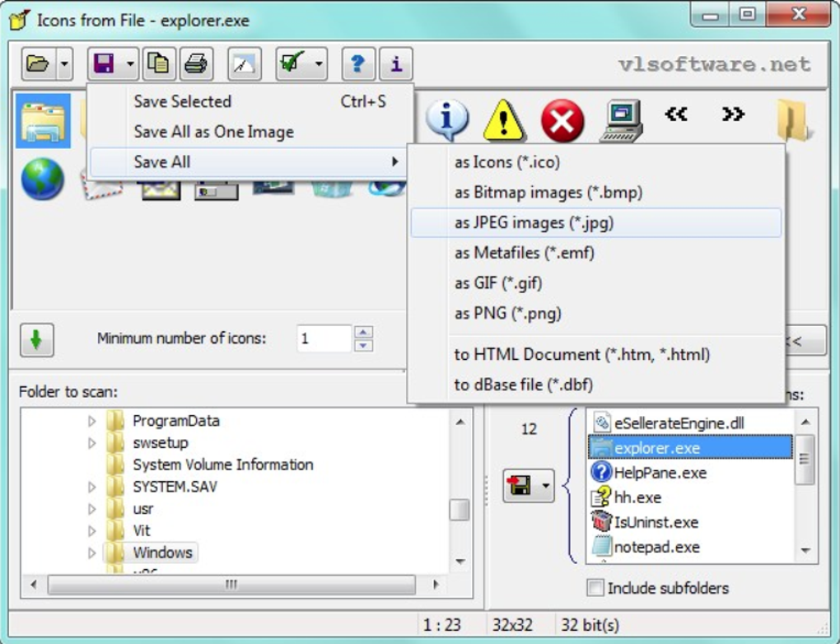Open the dropdown arrow beside Open file

(x=64, y=63)
